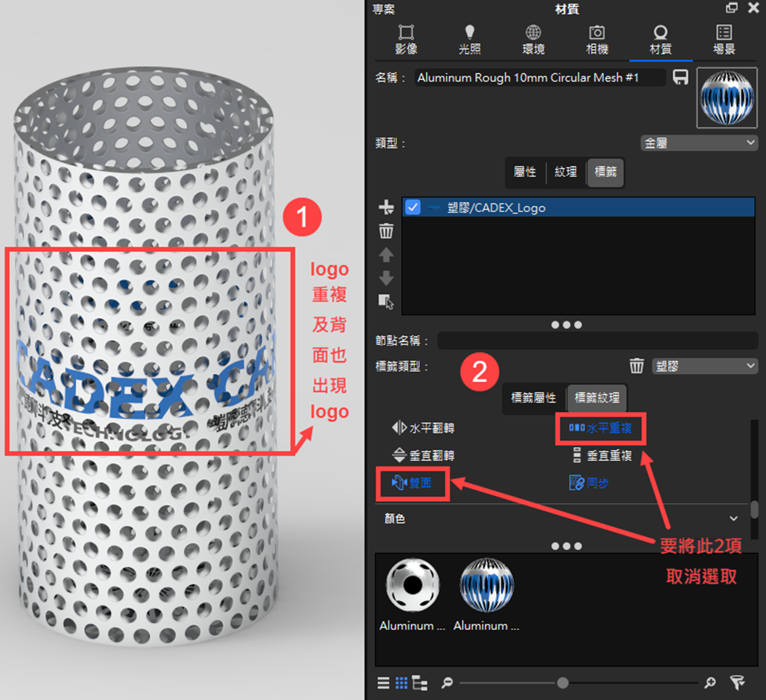Image resolution: width=766 pixels, height=700 pixels.
Task: Select the 標籤 sub-tab
Action: [605, 172]
